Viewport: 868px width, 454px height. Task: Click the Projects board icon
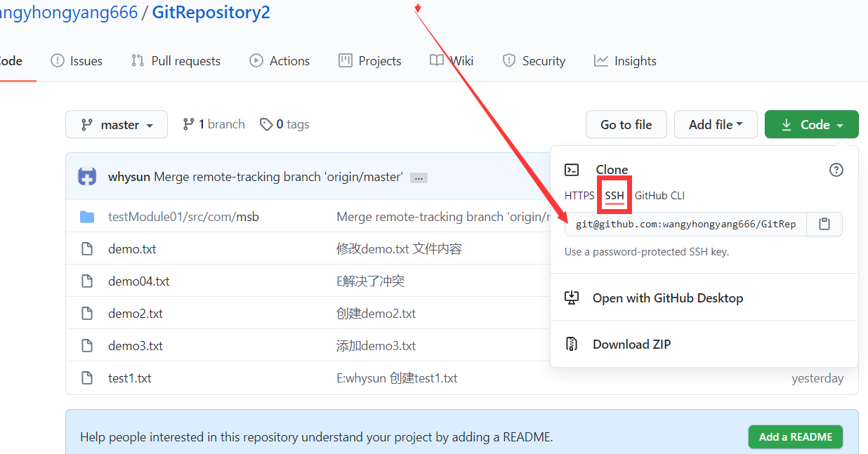click(x=345, y=61)
